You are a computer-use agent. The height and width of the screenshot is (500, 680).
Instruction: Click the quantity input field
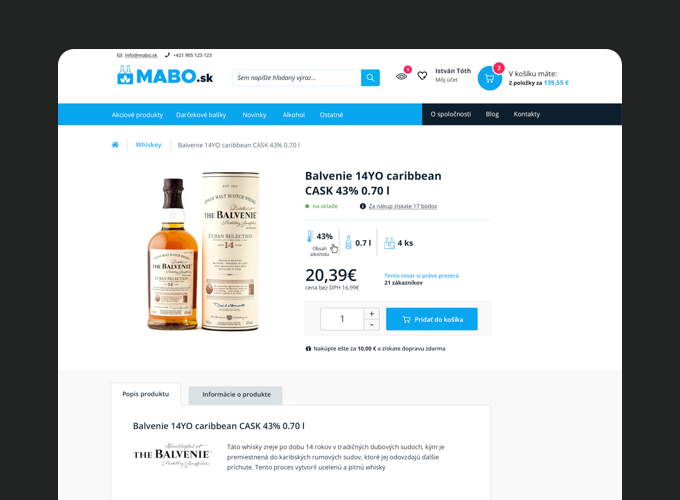[342, 319]
